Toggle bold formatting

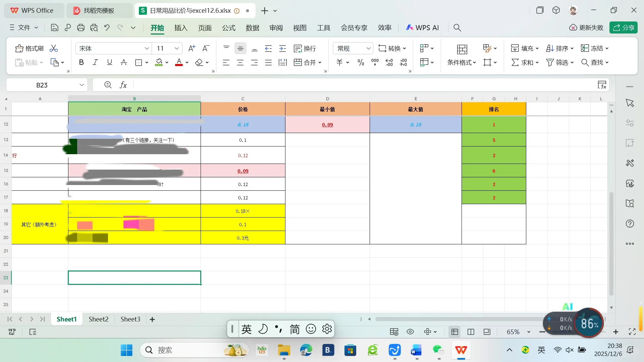81,62
